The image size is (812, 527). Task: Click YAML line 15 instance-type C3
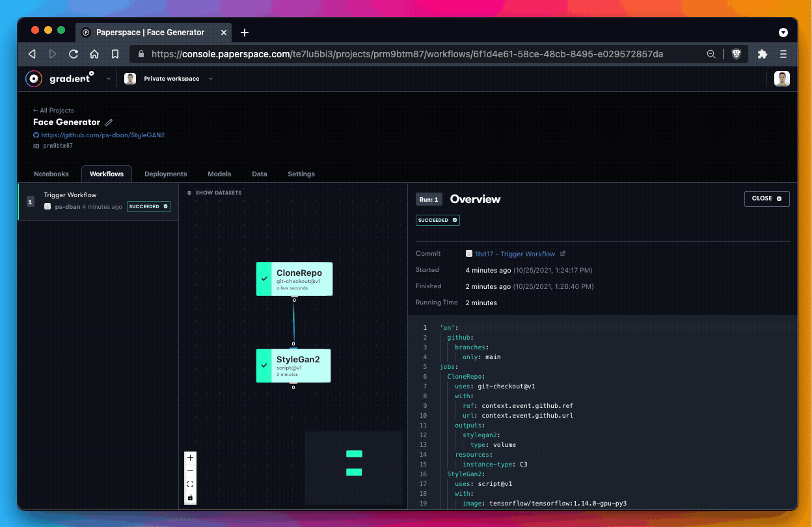pos(494,465)
